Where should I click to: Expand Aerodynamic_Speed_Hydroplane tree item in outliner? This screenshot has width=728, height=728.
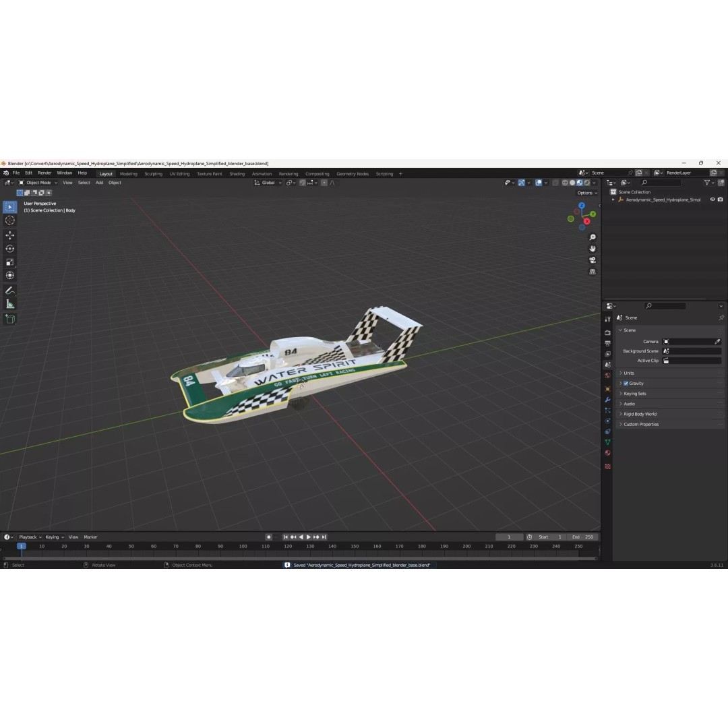[x=613, y=200]
